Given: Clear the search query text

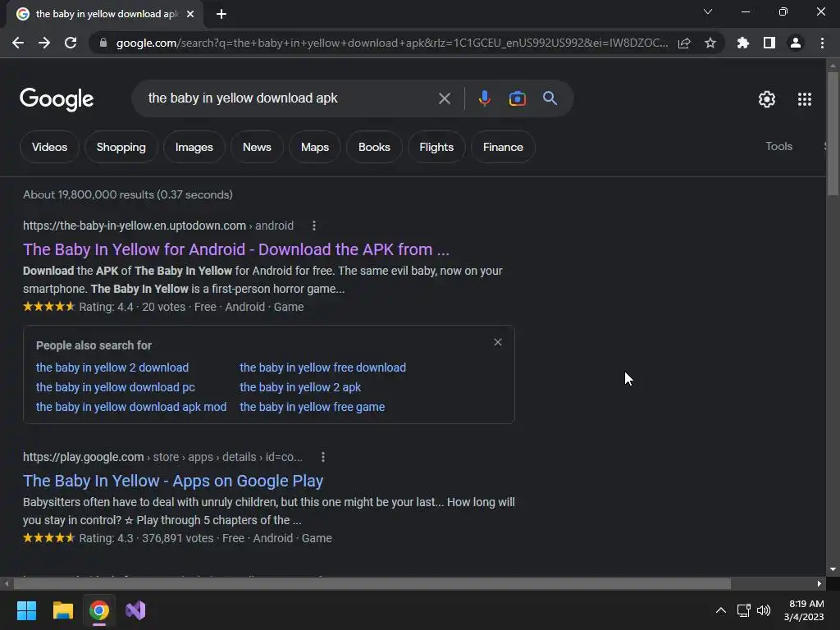Looking at the screenshot, I should (444, 98).
